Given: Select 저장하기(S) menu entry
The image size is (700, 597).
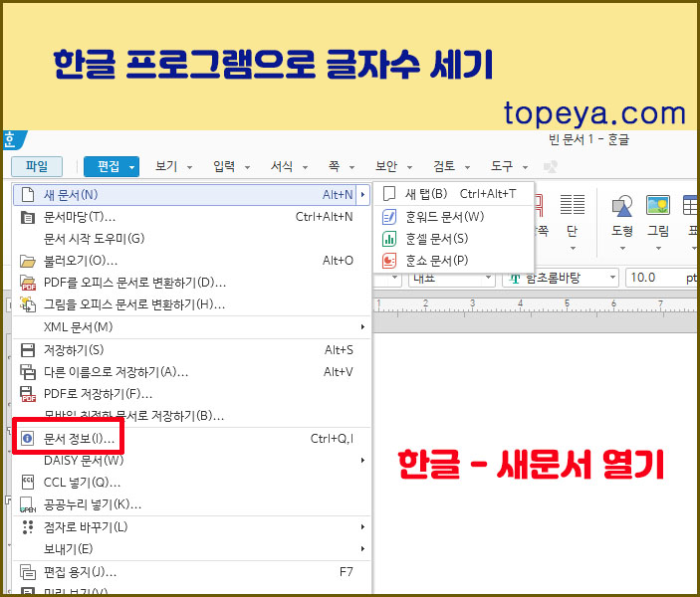Looking at the screenshot, I should tap(191, 350).
